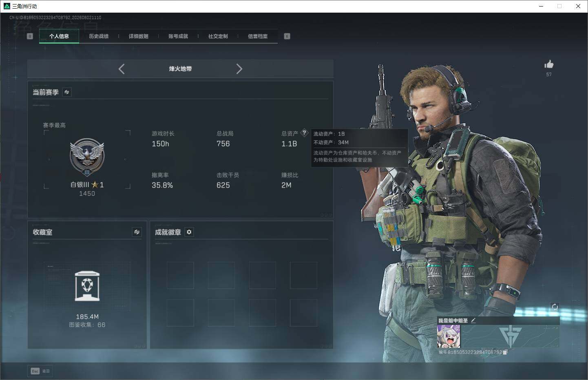Open the 社交定制 tab
Image resolution: width=588 pixels, height=380 pixels.
[x=218, y=36]
